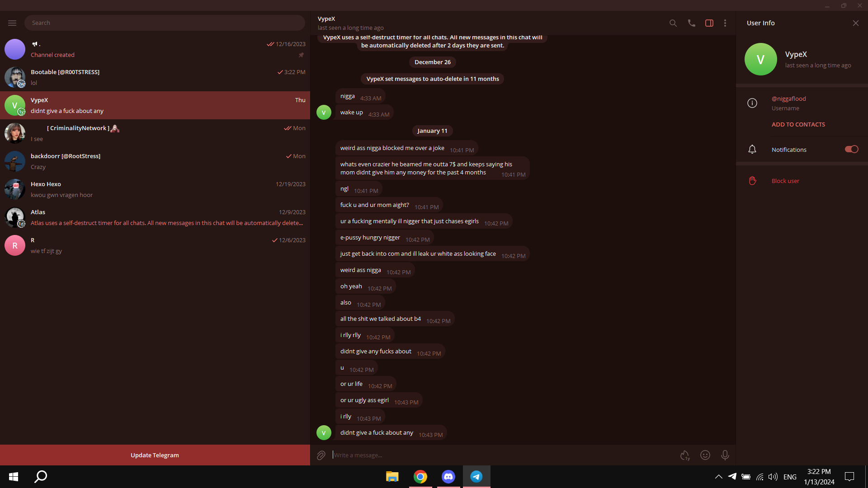This screenshot has width=868, height=488.
Task: Open the auto-delete timer icon
Action: click(685, 455)
